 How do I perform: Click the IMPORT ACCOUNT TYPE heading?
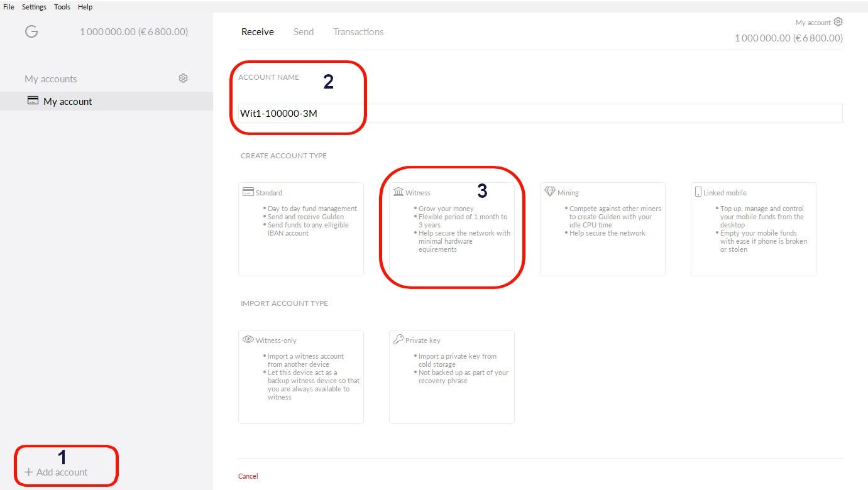284,303
